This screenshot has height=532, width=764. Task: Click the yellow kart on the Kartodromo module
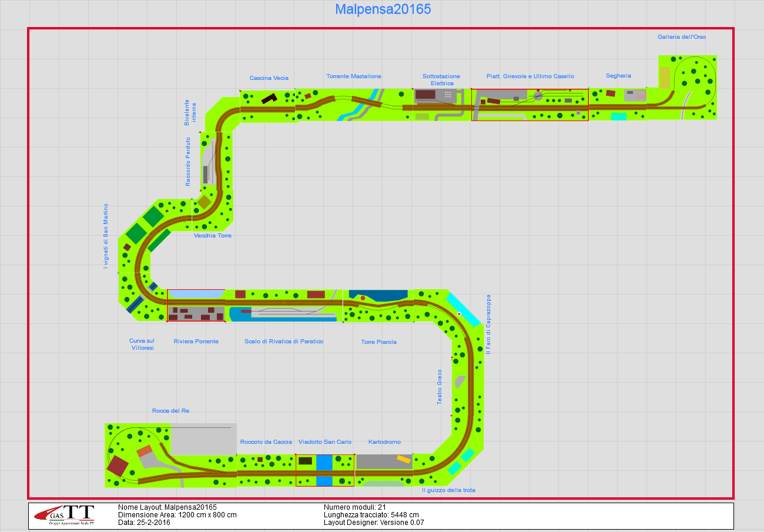[x=404, y=459]
